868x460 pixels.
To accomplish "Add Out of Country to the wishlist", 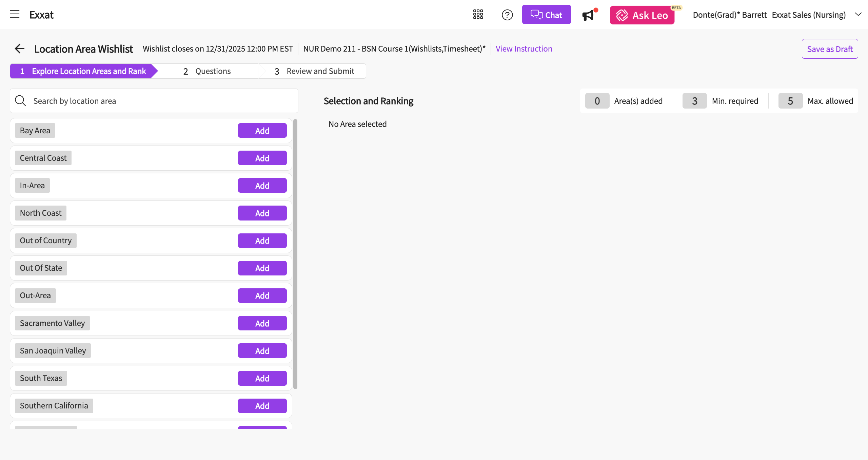I will [x=262, y=241].
